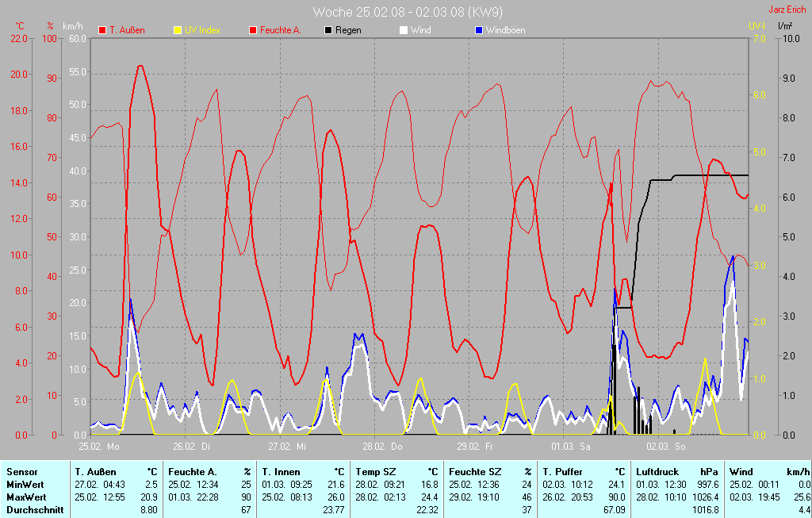
Task: Click the Jarz Erich author label
Action: (x=786, y=10)
